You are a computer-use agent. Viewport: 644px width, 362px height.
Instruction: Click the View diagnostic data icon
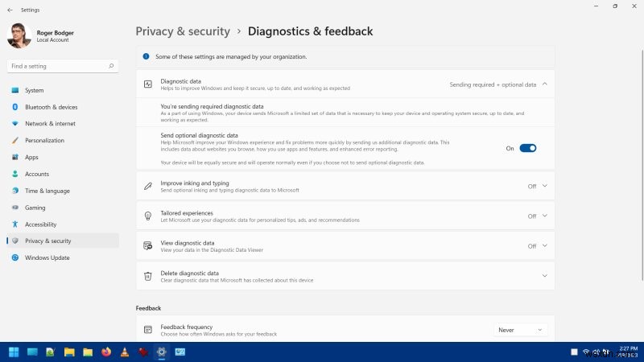point(148,246)
